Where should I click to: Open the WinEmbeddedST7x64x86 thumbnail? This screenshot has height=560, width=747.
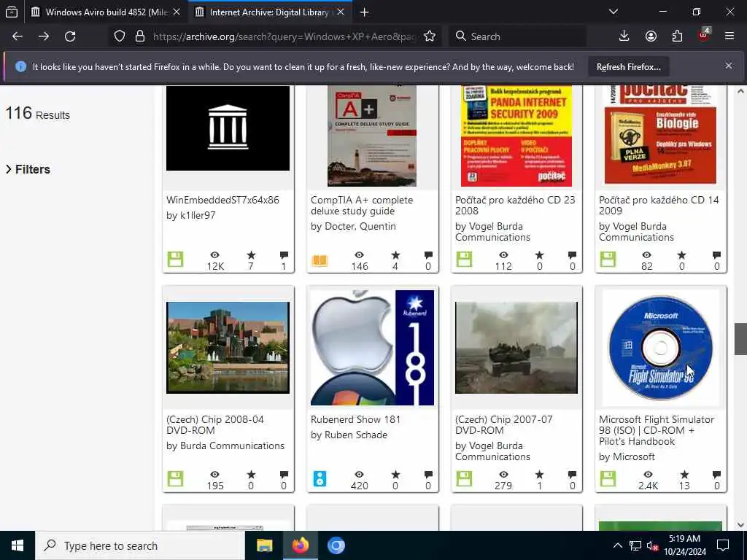pyautogui.click(x=228, y=128)
